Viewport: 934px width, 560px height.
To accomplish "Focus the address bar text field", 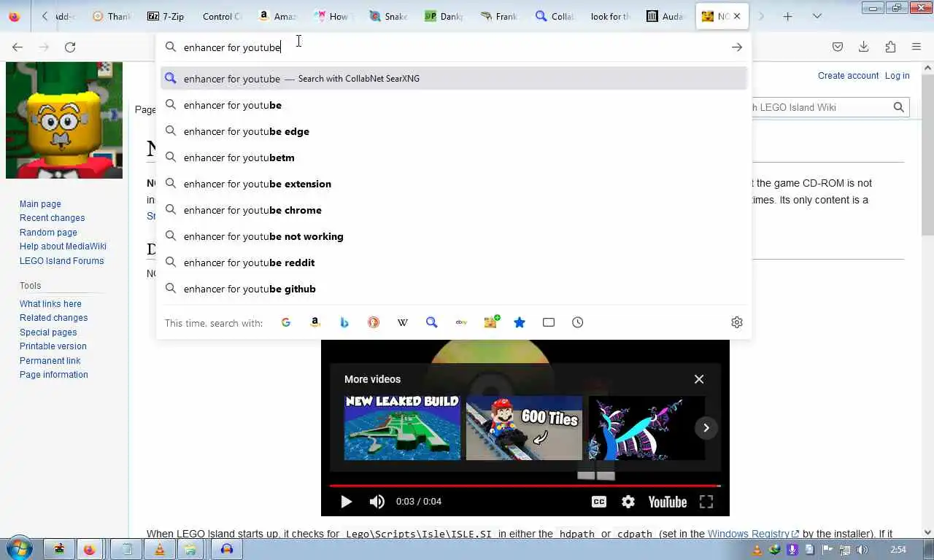I will point(452,47).
